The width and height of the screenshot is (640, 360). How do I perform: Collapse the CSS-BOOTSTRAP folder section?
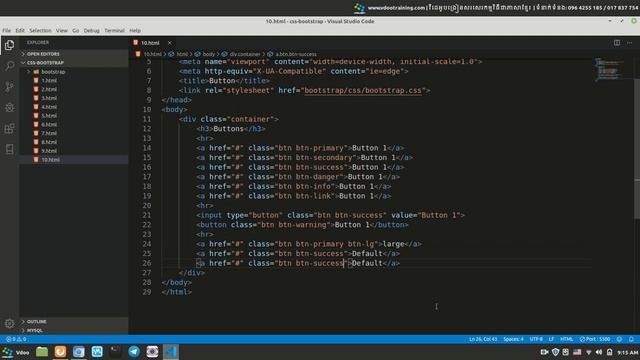(73, 63)
